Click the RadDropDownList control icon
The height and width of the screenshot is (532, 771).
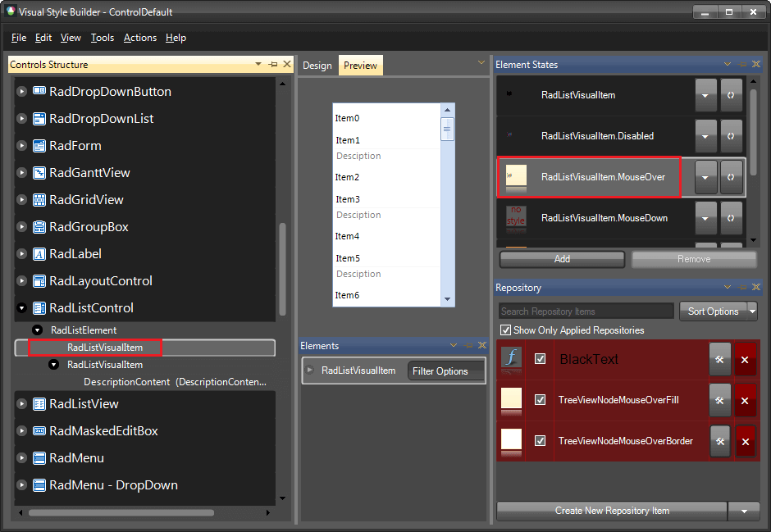[39, 118]
